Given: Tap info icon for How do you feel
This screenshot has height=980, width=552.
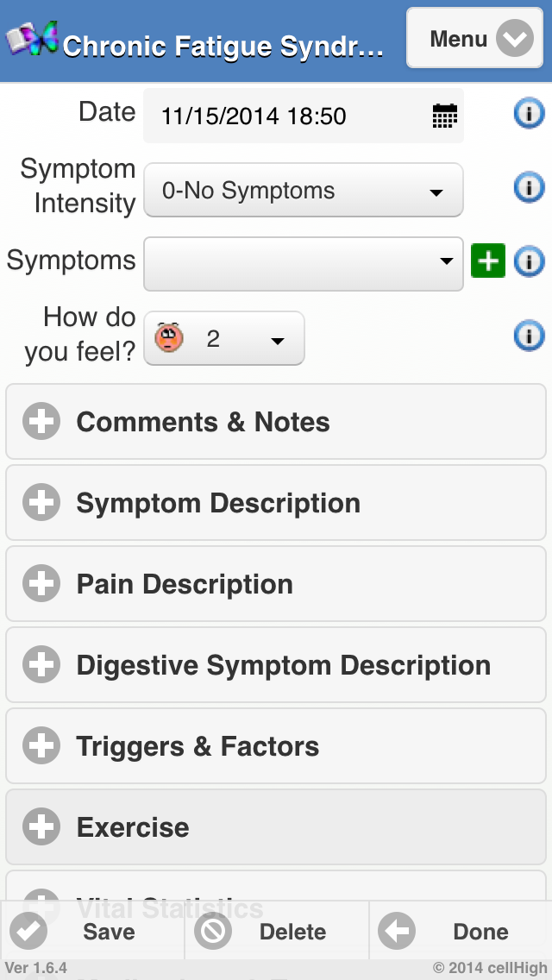Looking at the screenshot, I should [x=529, y=336].
